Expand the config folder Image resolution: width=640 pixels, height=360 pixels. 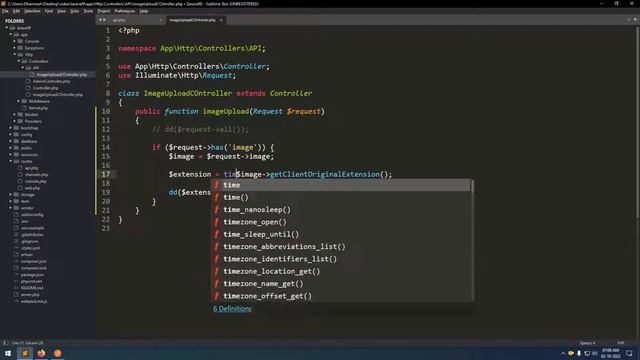[x=11, y=134]
